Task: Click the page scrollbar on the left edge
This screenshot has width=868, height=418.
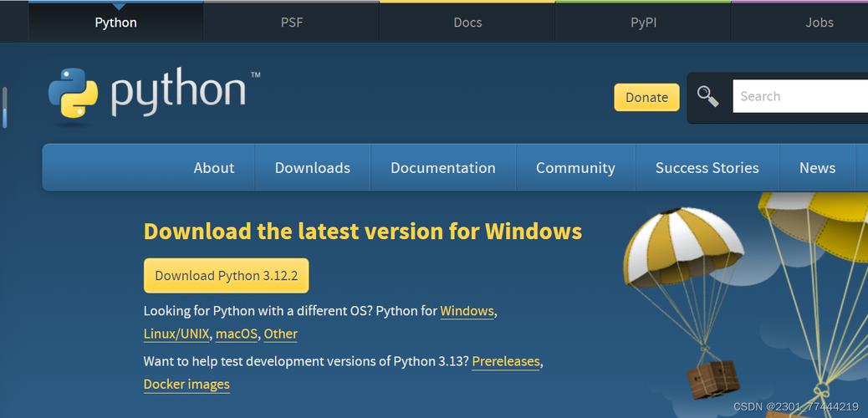Action: click(x=5, y=107)
